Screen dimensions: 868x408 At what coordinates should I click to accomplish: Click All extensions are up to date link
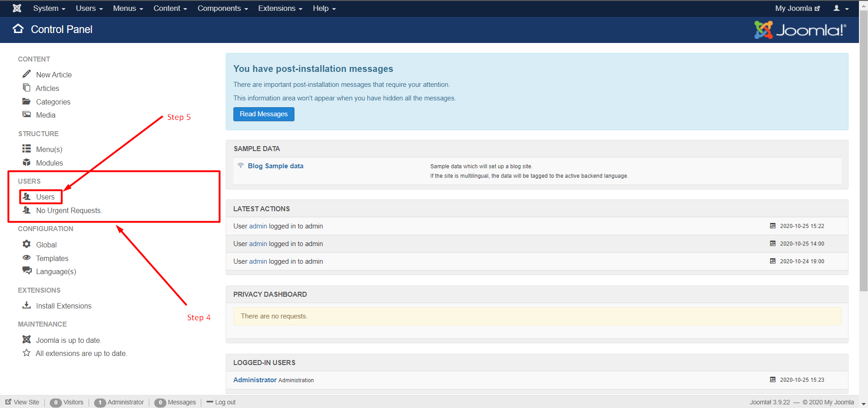point(81,353)
